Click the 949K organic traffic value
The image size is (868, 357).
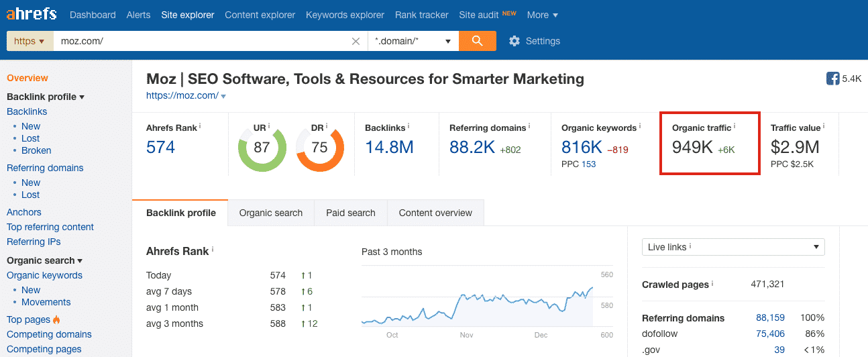692,147
